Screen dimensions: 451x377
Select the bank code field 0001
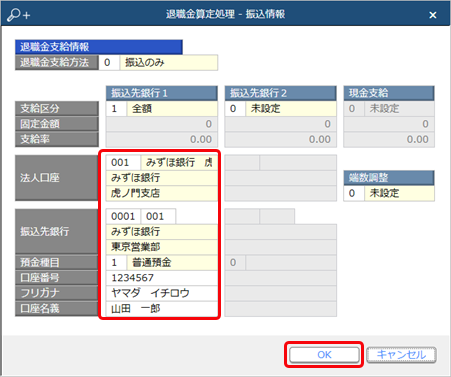tap(123, 217)
